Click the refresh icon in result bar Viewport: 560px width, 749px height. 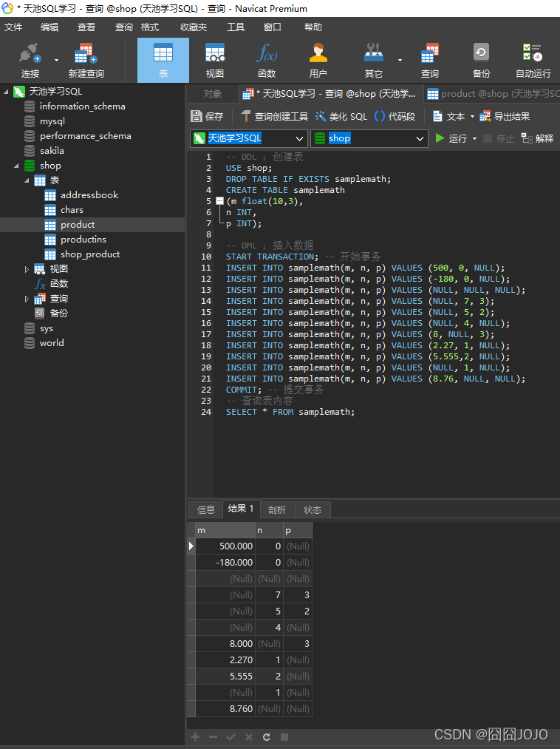click(x=267, y=737)
